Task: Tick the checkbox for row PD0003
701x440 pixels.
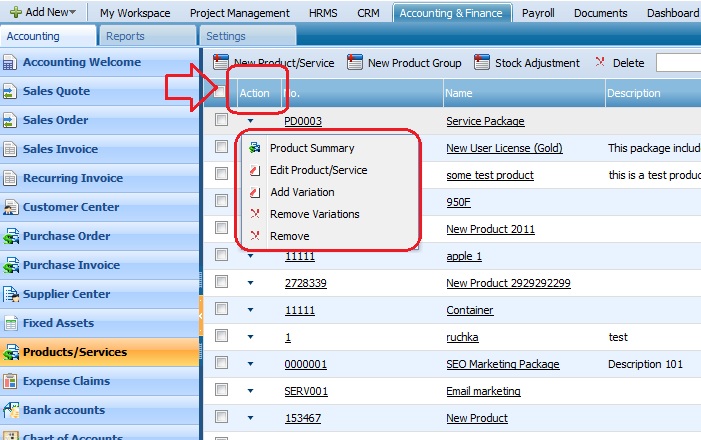Action: point(221,121)
